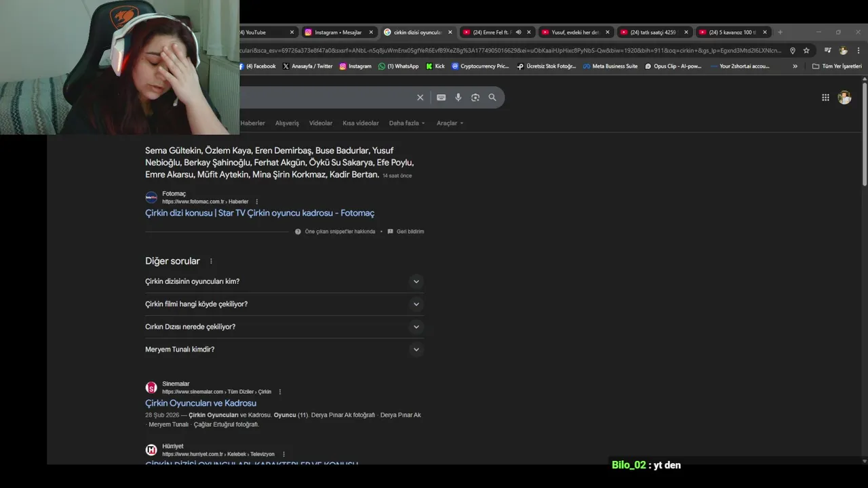Open the 'Tüm Yer İşaretleri' folder
Image resolution: width=868 pixels, height=488 pixels.
pos(837,66)
